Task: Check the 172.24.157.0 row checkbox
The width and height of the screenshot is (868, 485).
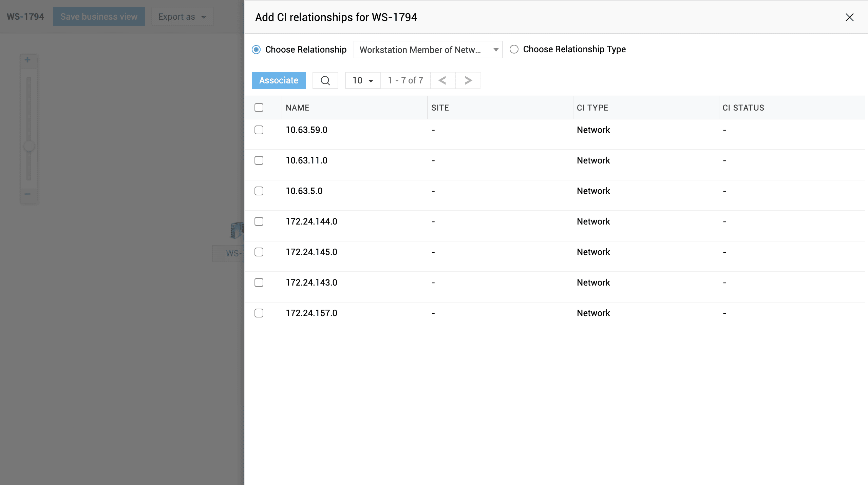Action: click(259, 313)
